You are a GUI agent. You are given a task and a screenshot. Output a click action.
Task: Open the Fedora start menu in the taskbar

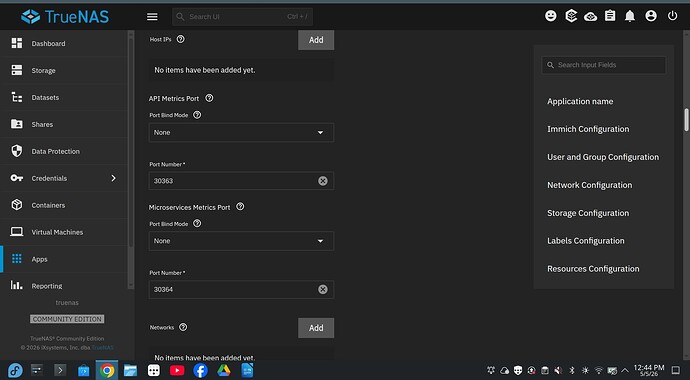tap(14, 370)
